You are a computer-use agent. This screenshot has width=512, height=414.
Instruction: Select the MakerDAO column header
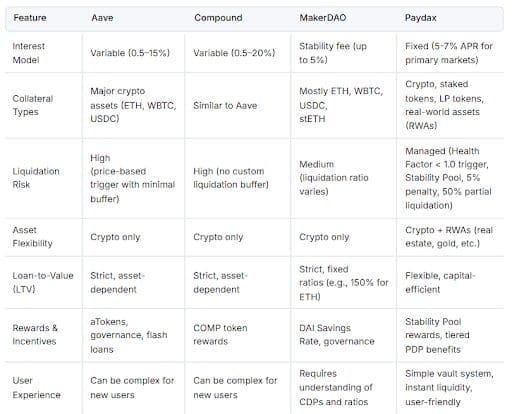[323, 18]
